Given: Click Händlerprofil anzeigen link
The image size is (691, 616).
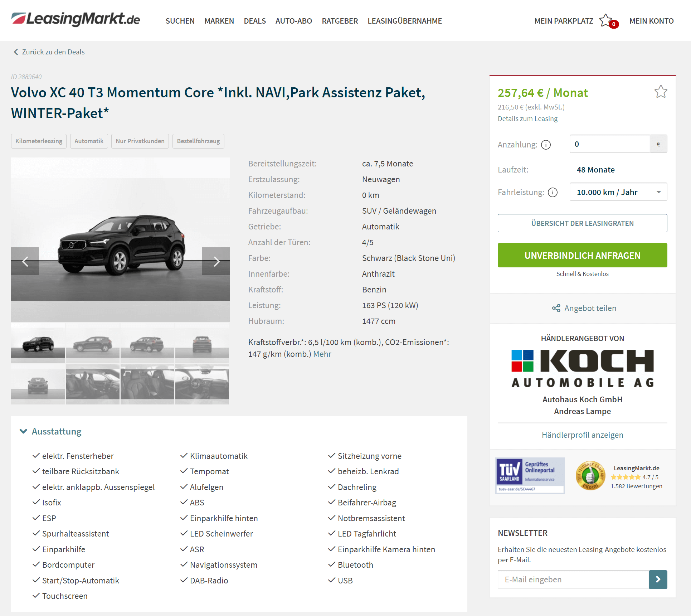Looking at the screenshot, I should (x=582, y=435).
